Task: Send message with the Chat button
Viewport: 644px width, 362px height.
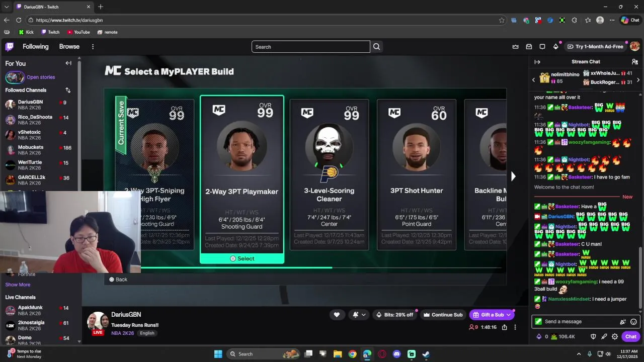Action: tap(630, 337)
